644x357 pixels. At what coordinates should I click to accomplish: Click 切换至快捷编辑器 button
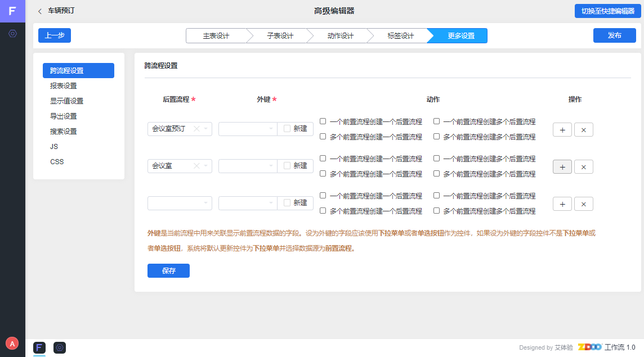point(608,11)
